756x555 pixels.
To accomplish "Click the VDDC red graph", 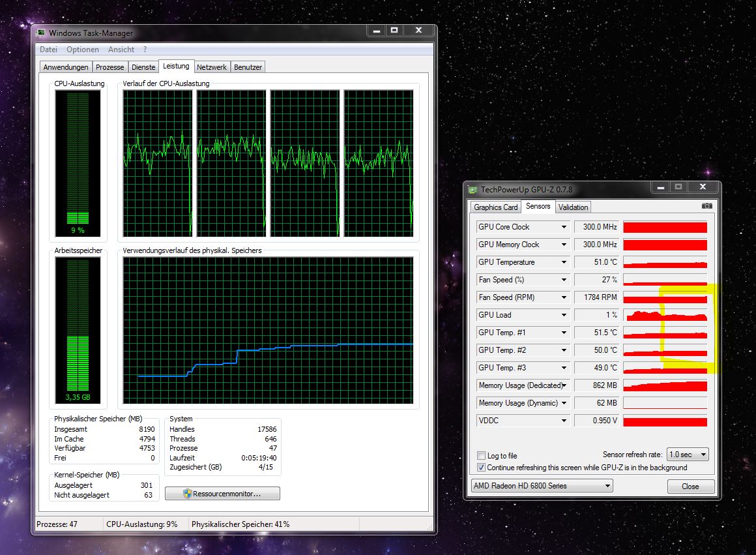I will pos(665,421).
